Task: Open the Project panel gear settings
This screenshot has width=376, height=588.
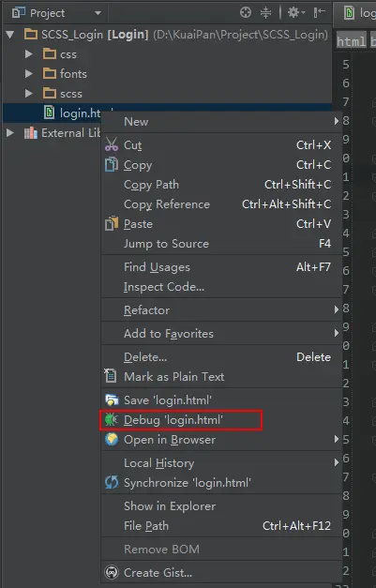Action: click(x=295, y=13)
